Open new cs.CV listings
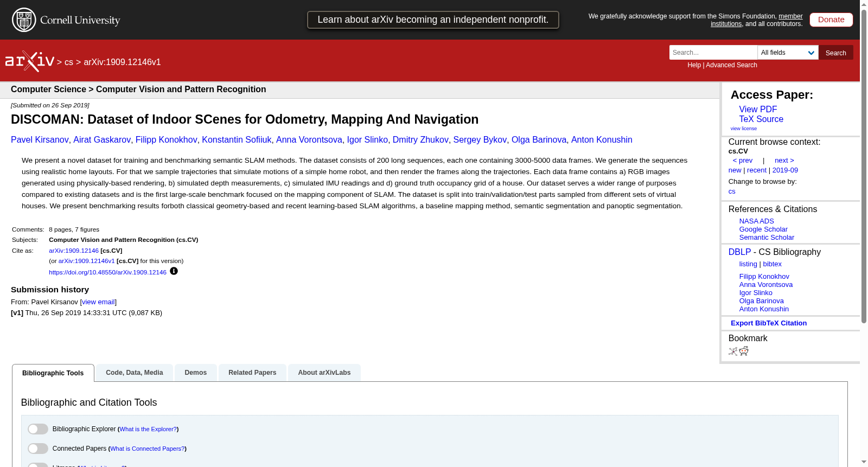This screenshot has width=868, height=467. 735,170
